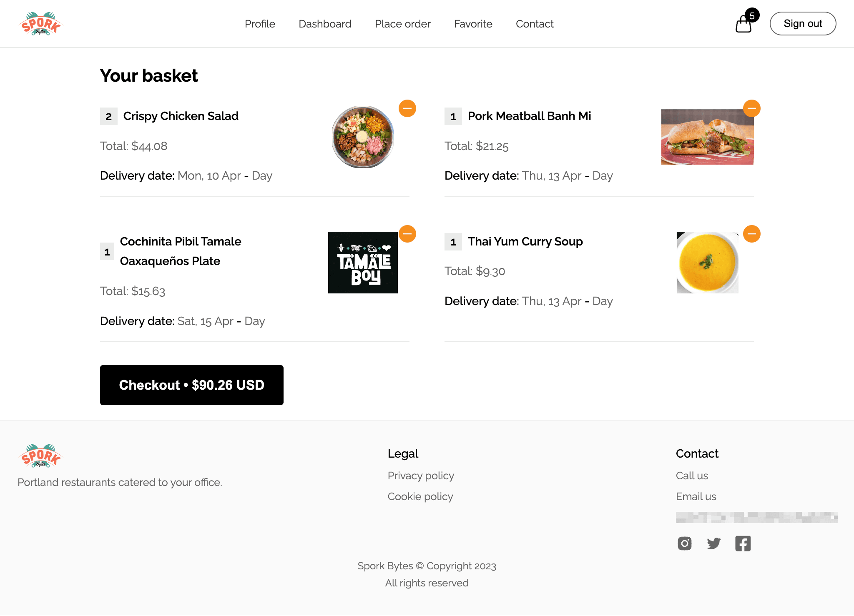
Task: Open the Dashboard page
Action: (x=325, y=24)
